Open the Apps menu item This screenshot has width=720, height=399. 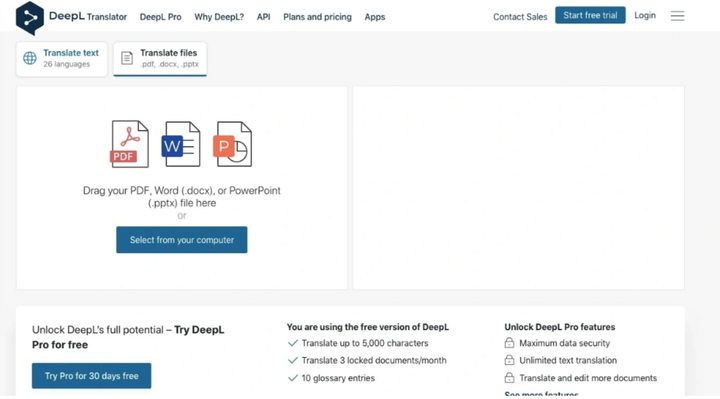375,17
